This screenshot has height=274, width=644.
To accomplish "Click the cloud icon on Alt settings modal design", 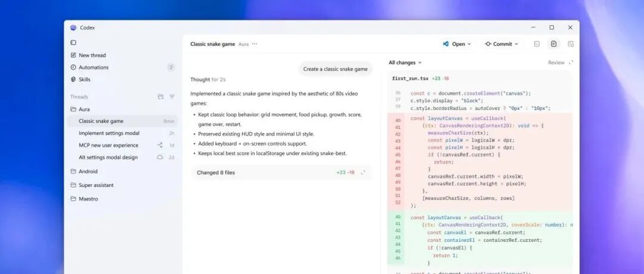I will pos(160,157).
